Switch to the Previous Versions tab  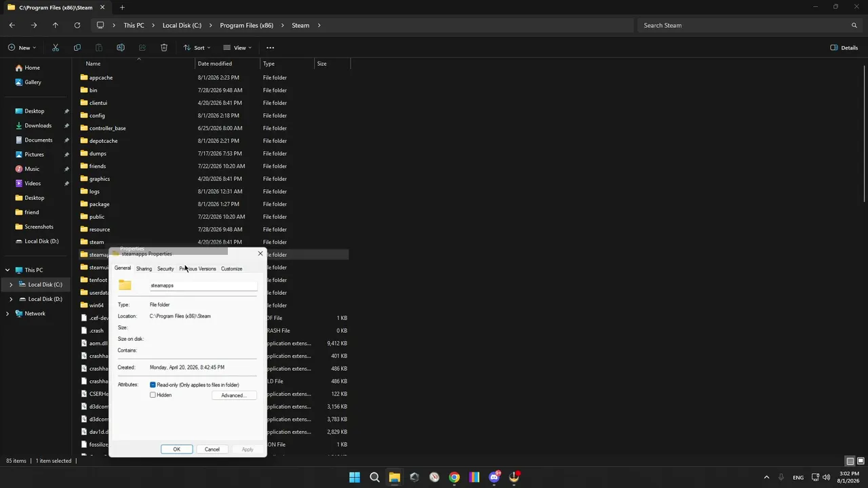click(x=197, y=269)
